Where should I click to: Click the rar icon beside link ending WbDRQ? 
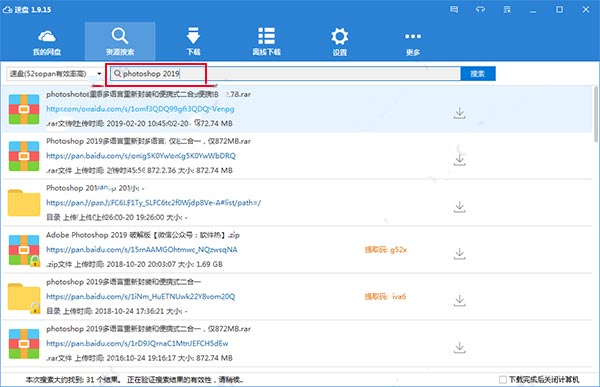[x=24, y=156]
